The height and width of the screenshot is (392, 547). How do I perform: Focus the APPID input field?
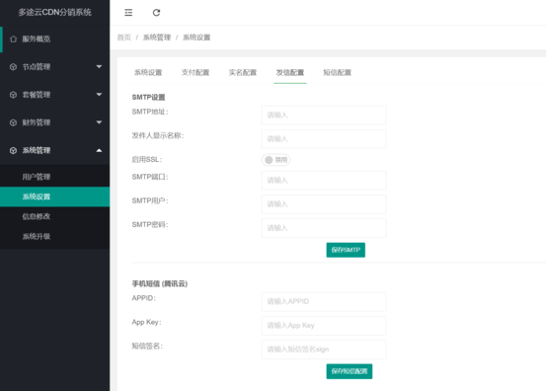tap(324, 302)
